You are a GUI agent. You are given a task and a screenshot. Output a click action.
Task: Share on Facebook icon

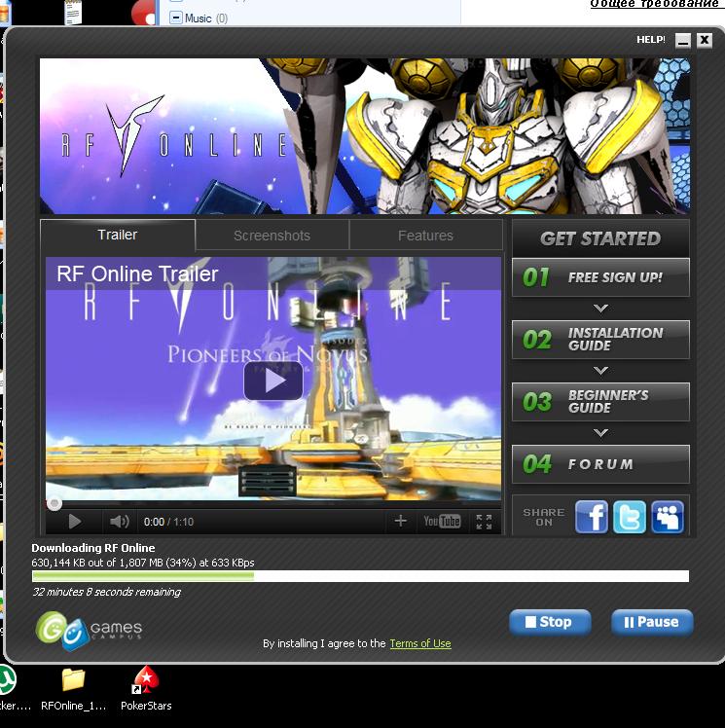point(592,517)
